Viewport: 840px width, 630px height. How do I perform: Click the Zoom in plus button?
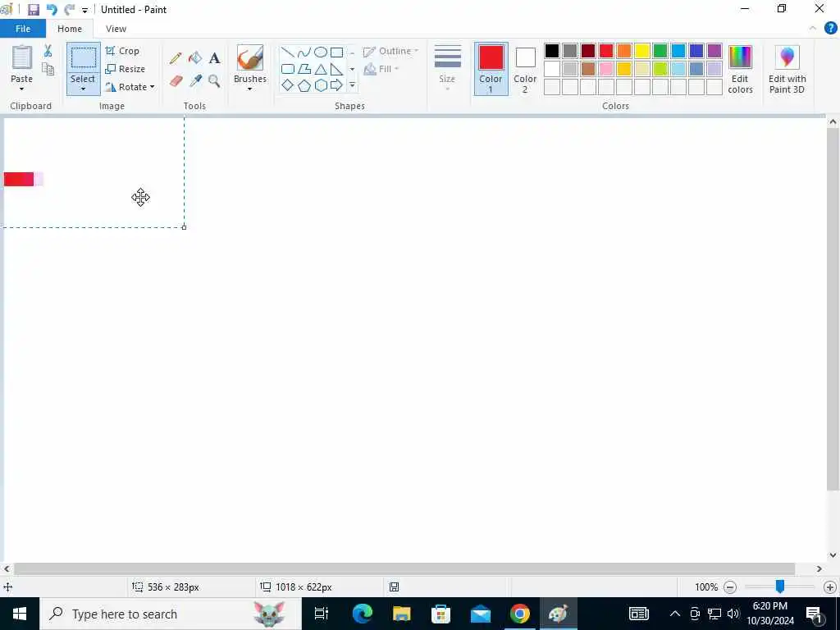(830, 587)
